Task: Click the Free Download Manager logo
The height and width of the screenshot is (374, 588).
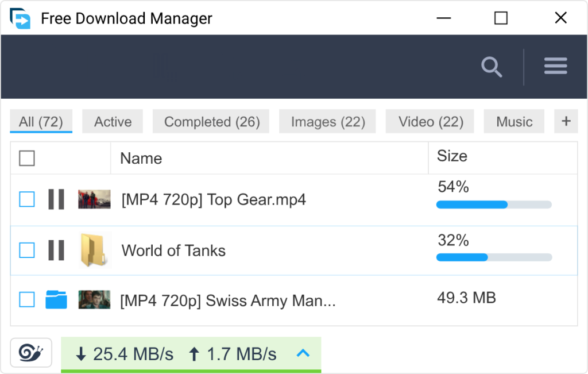Action: click(x=20, y=18)
